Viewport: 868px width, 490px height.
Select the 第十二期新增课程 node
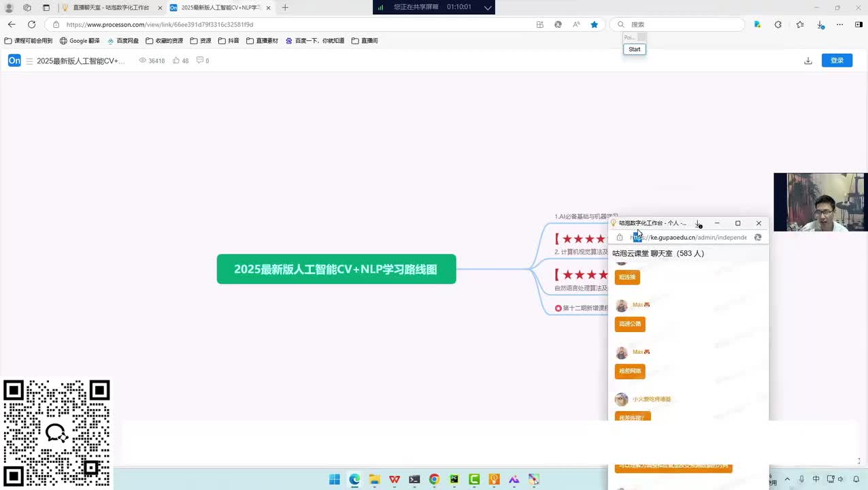582,308
